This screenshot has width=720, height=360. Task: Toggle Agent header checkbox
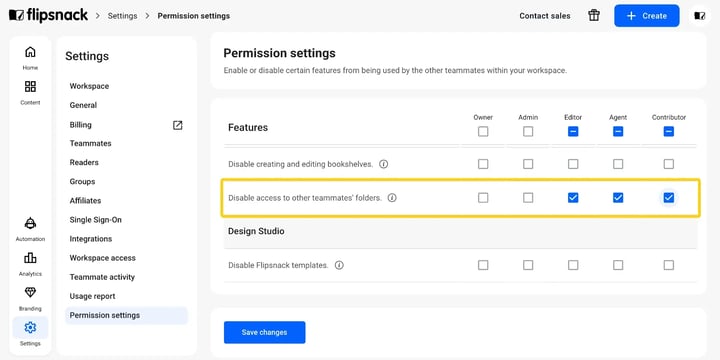coord(618,132)
